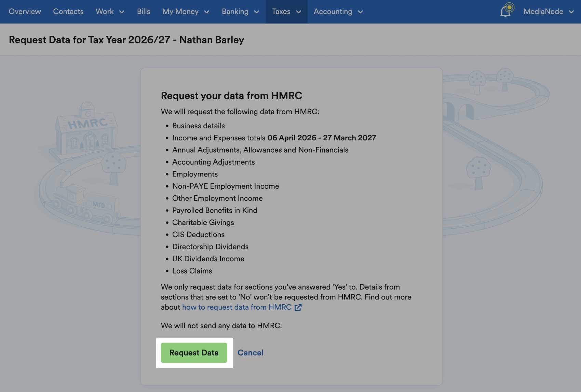Image resolution: width=581 pixels, height=392 pixels.
Task: Click Payrolled Benefits in Kind item
Action: pyautogui.click(x=215, y=210)
